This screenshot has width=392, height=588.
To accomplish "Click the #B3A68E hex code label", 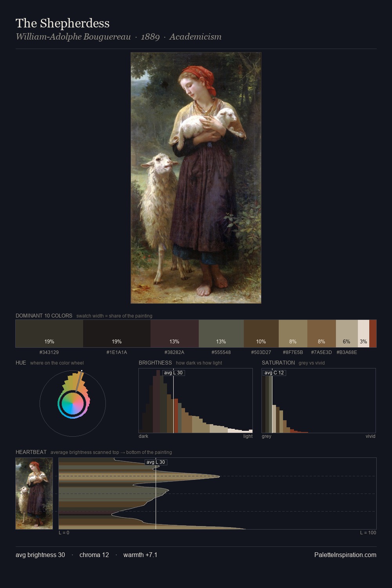I will [x=347, y=352].
